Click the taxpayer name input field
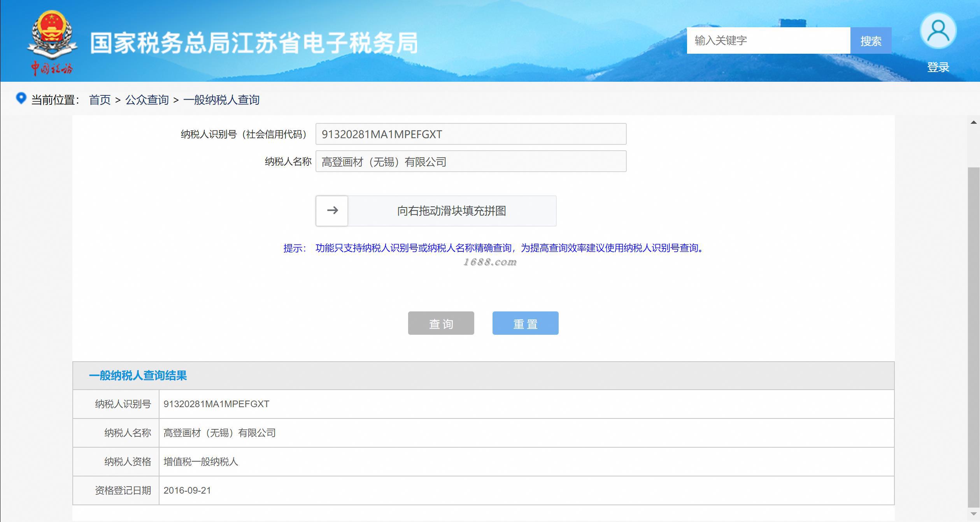This screenshot has height=522, width=980. (470, 162)
